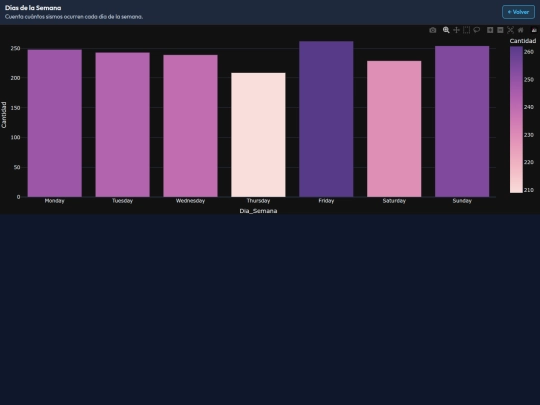This screenshot has width=540, height=405.
Task: Click the 250 y-axis tick
Action: (x=15, y=49)
